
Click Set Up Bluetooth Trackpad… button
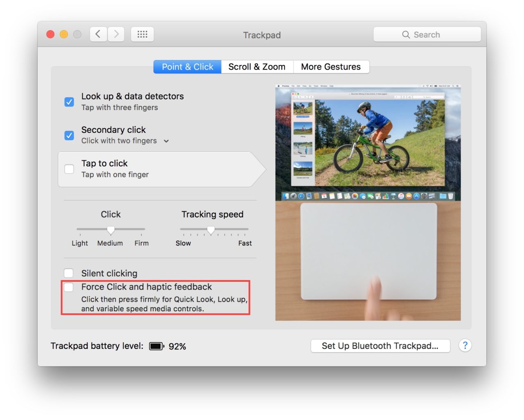click(380, 346)
